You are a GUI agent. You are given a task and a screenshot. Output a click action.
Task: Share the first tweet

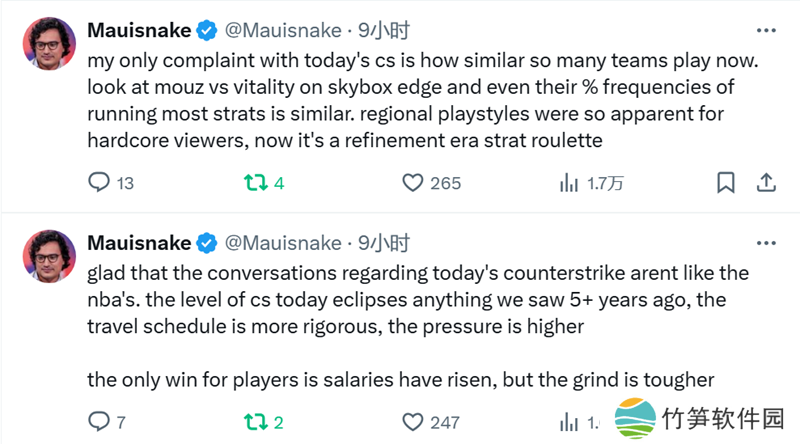[x=766, y=182]
